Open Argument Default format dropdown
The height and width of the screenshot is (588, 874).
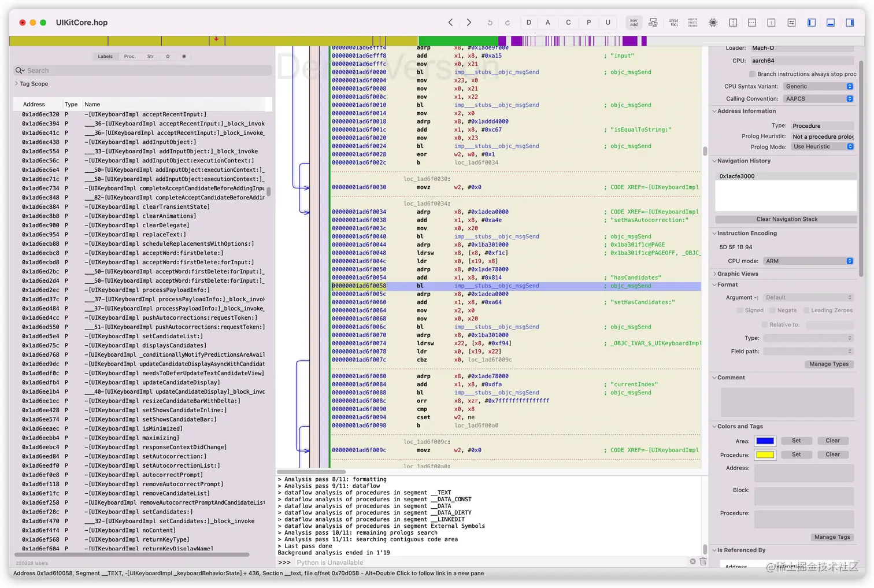tap(808, 298)
